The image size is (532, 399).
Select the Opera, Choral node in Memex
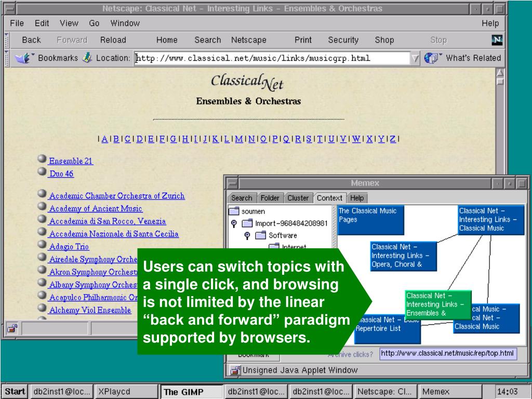tap(403, 256)
